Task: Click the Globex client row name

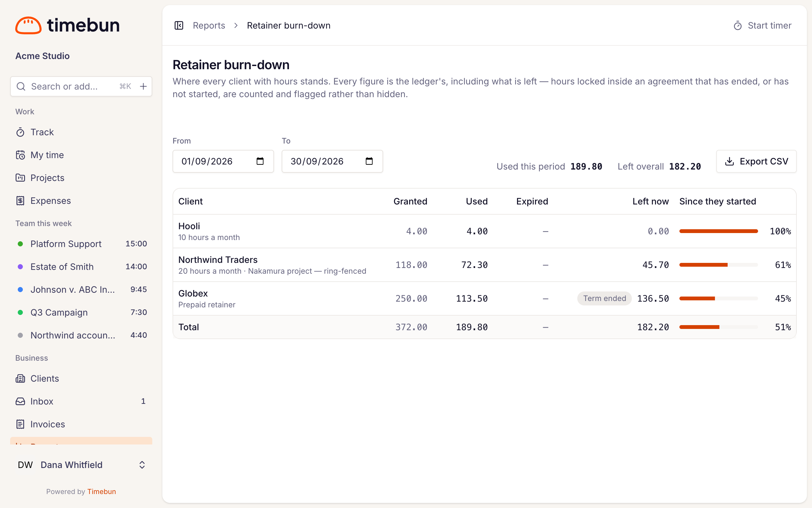Action: (x=193, y=293)
